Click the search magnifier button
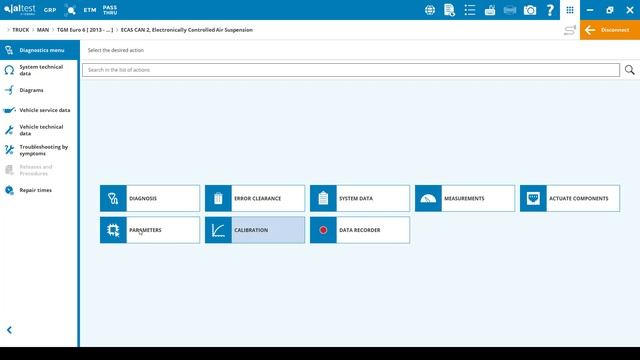The width and height of the screenshot is (640, 360). pos(629,70)
